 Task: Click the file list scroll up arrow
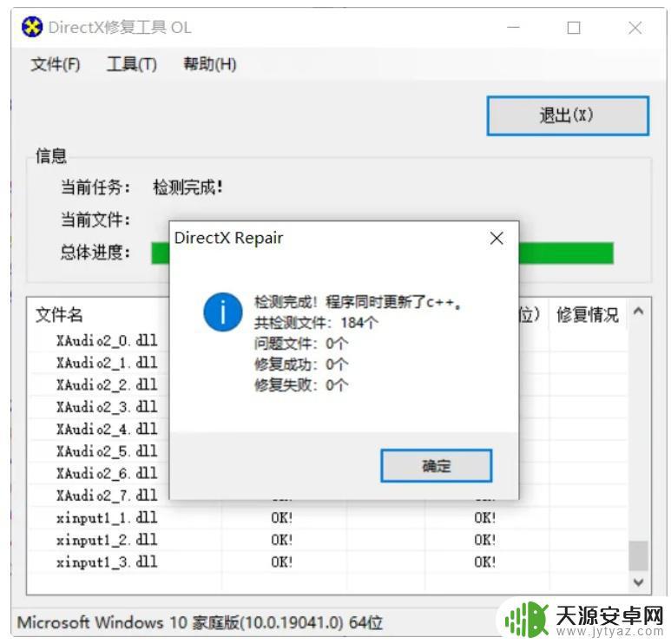[638, 311]
